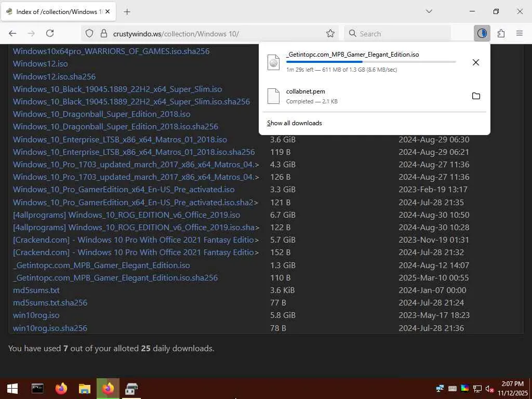Image resolution: width=532 pixels, height=399 pixels.
Task: Click the downloading ISO file icon
Action: (x=273, y=62)
